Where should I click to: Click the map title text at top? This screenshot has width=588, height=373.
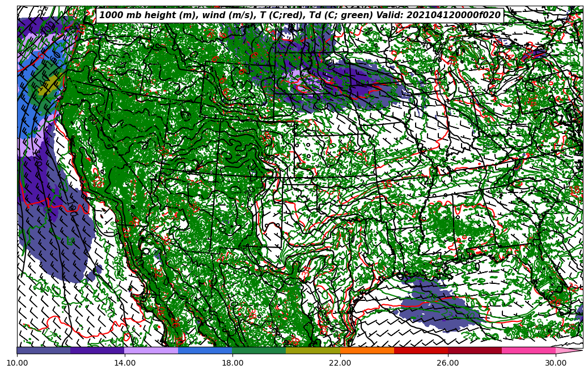[x=300, y=15]
